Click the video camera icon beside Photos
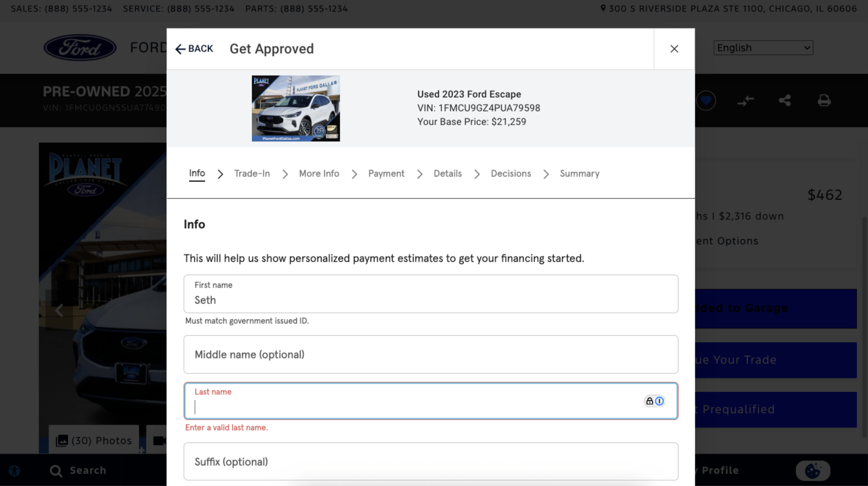 click(159, 440)
